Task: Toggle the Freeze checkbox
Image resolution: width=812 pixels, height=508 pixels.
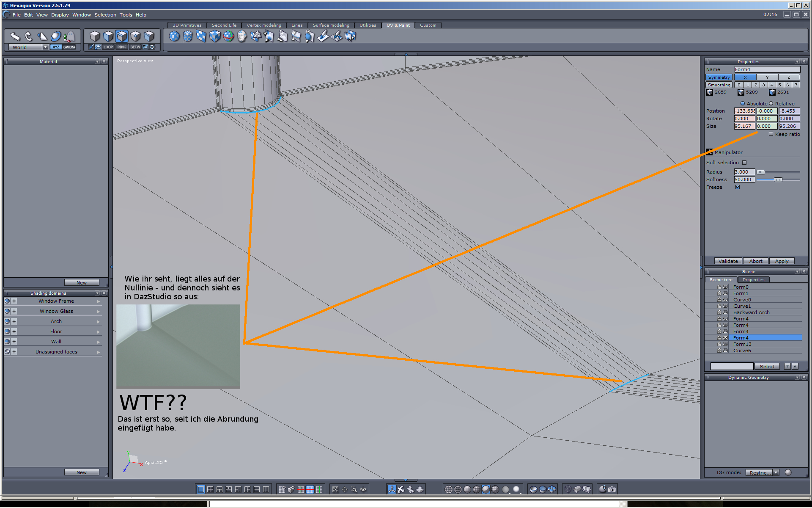Action: 738,187
